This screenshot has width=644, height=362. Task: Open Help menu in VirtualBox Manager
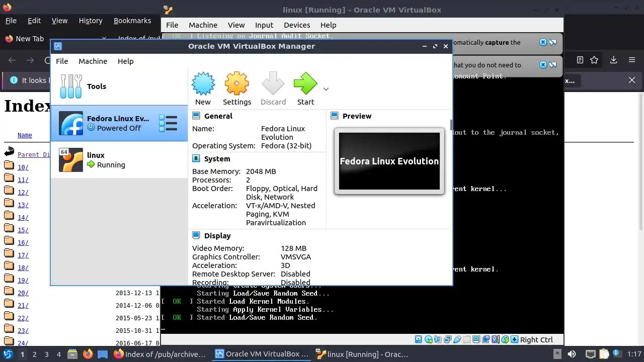tap(125, 61)
